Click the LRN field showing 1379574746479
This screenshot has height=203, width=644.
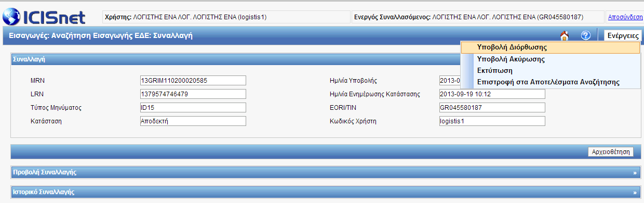pyautogui.click(x=193, y=94)
